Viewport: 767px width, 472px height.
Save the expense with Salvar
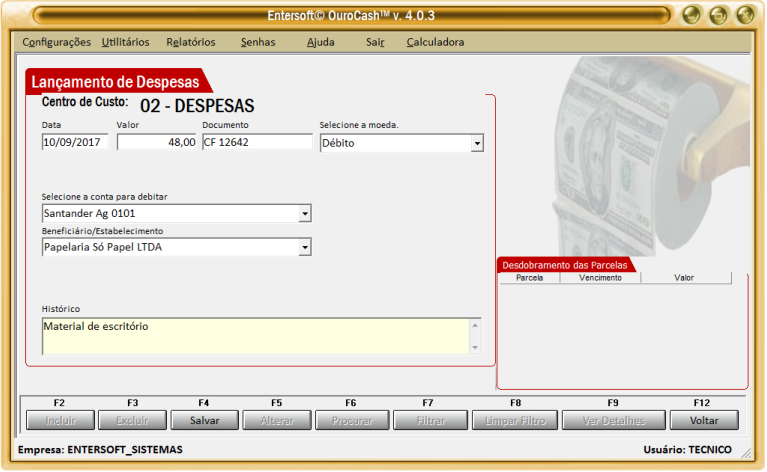pos(204,421)
